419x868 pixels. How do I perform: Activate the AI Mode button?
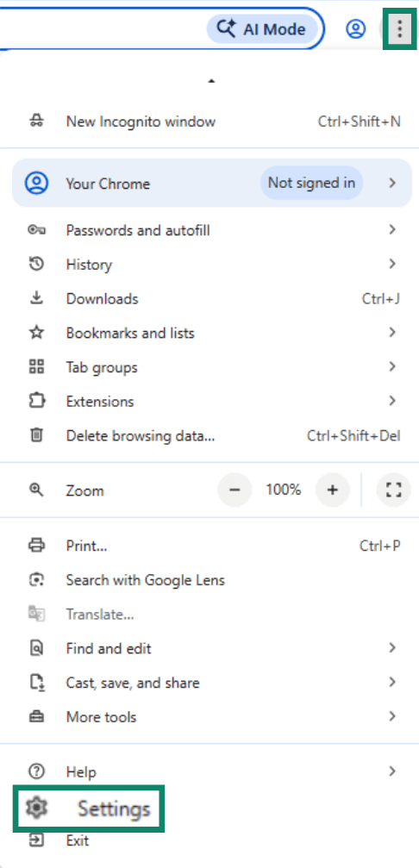(x=262, y=28)
